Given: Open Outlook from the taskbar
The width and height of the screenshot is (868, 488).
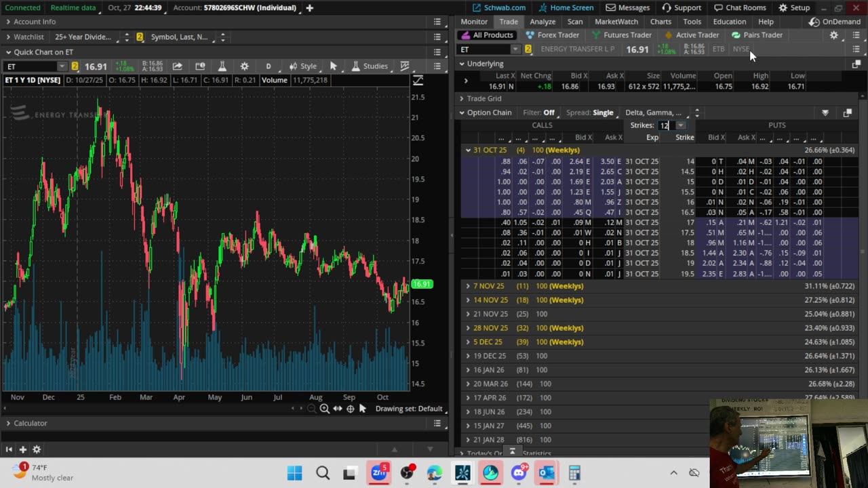Looking at the screenshot, I should coord(547,473).
